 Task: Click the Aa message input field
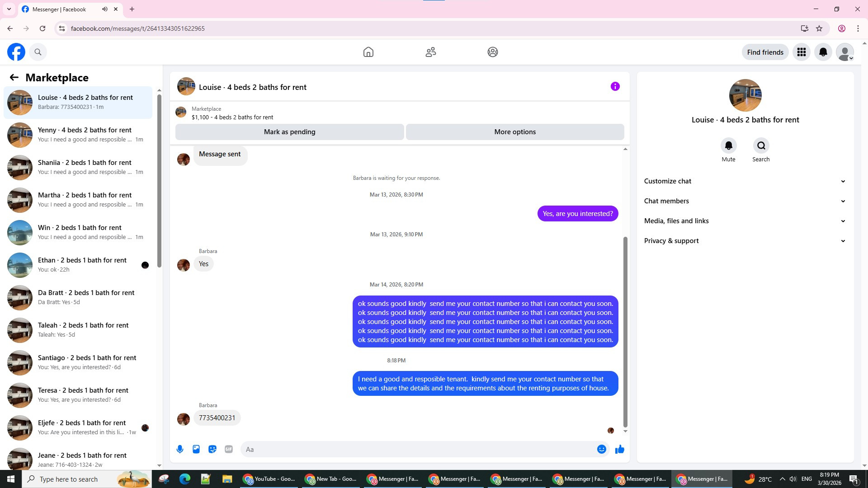click(416, 449)
